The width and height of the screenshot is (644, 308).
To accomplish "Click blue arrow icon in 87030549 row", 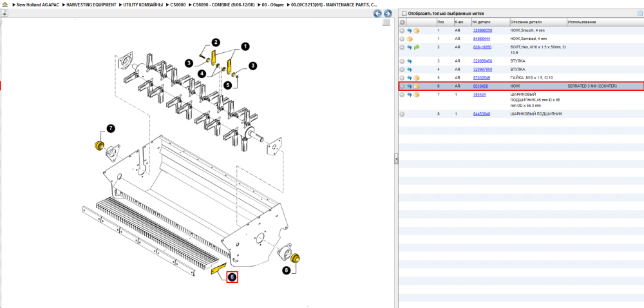I will [x=410, y=77].
